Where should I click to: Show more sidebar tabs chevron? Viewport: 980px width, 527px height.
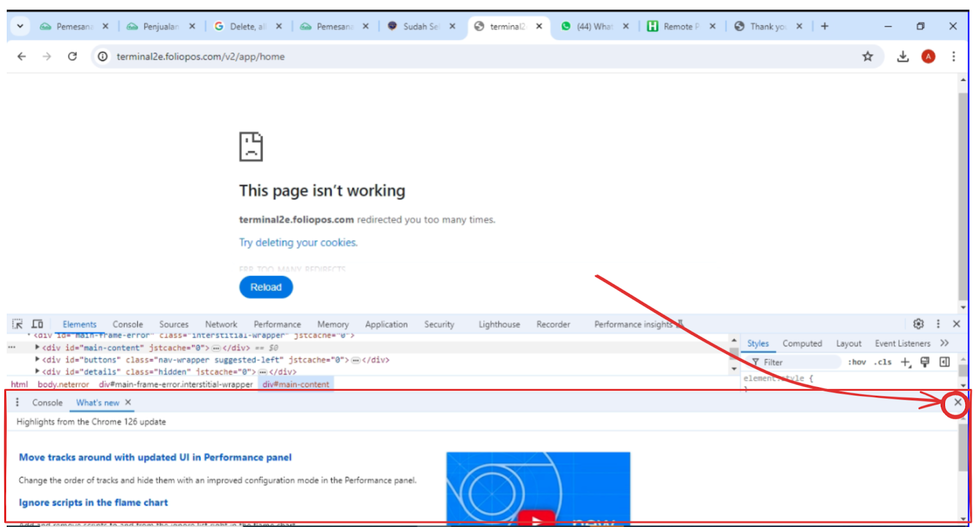[944, 343]
